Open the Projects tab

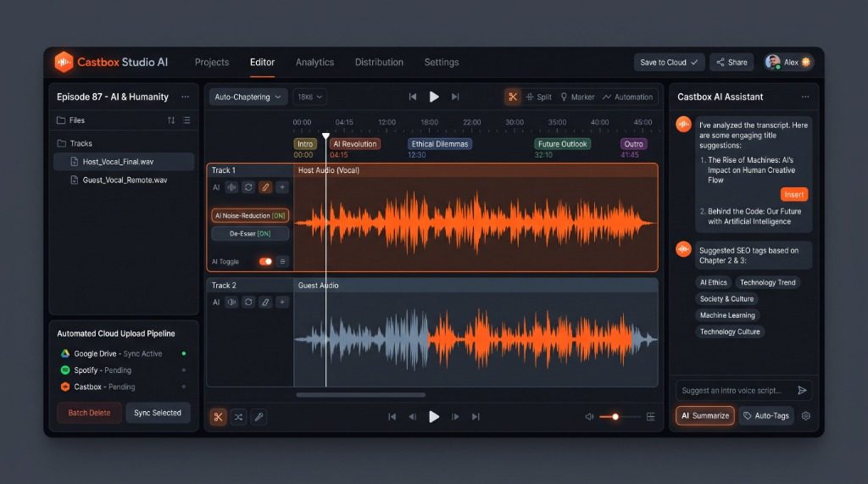tap(211, 62)
